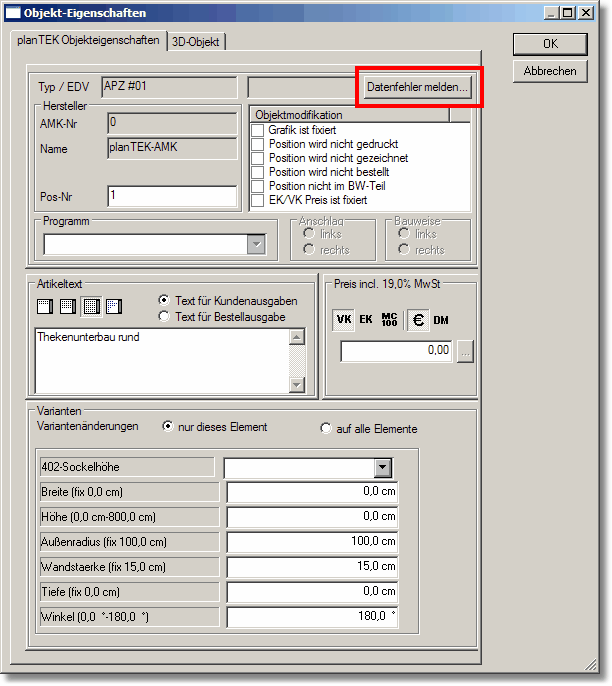612x686 pixels.
Task: Click the second Artikeltext layout icon
Action: [x=67, y=307]
